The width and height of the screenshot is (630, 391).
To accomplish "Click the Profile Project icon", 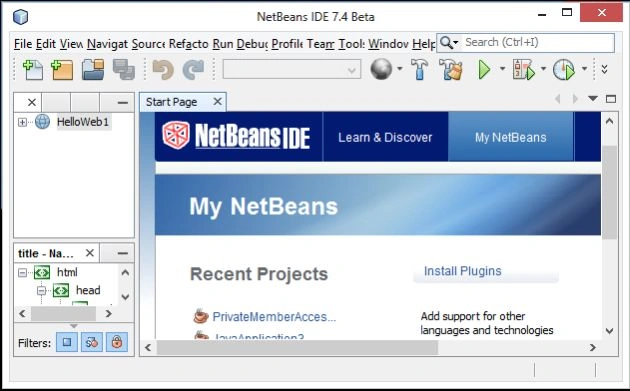I will (564, 70).
